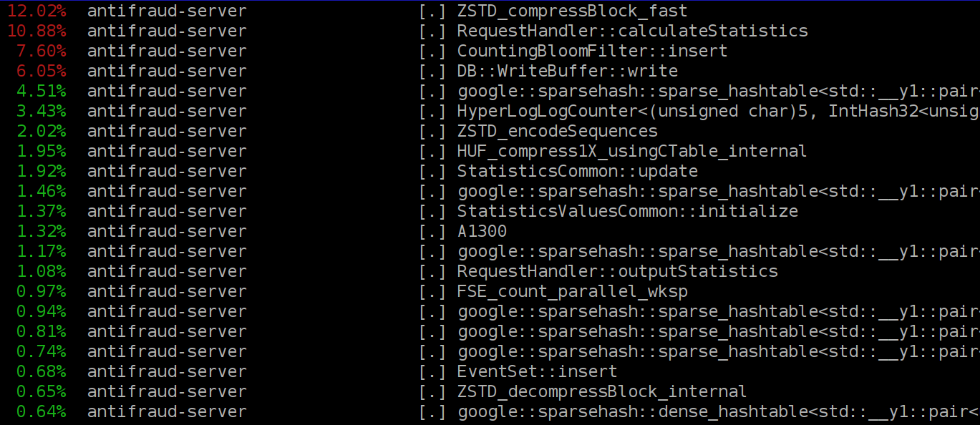Select the google::sparsehash::dense_hashtable entry

[x=717, y=412]
